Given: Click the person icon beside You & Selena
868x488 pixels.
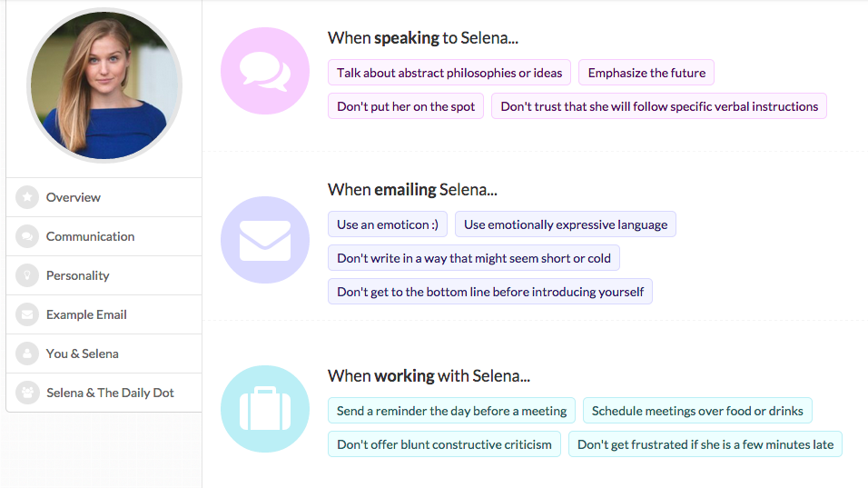Looking at the screenshot, I should [x=27, y=354].
